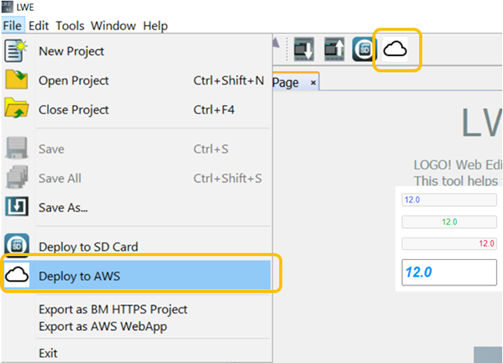
Task: Click the large italic 12.0 field
Action: pyautogui.click(x=449, y=272)
